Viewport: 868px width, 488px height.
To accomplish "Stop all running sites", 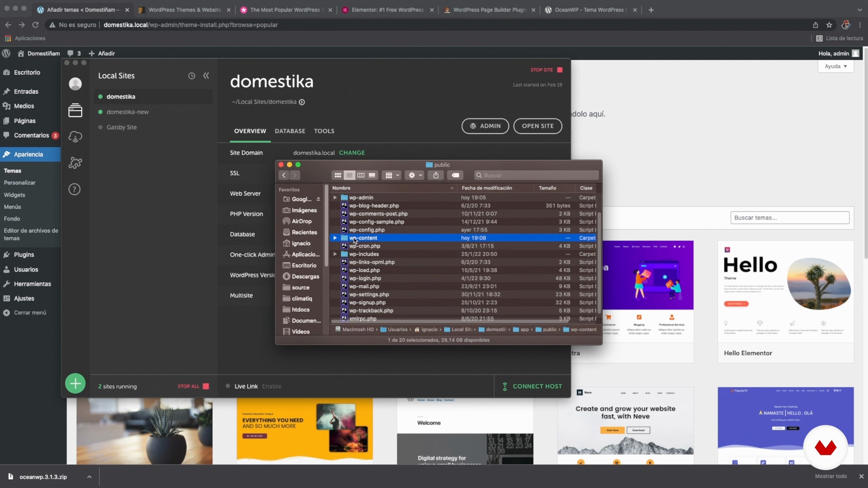I will pos(193,386).
